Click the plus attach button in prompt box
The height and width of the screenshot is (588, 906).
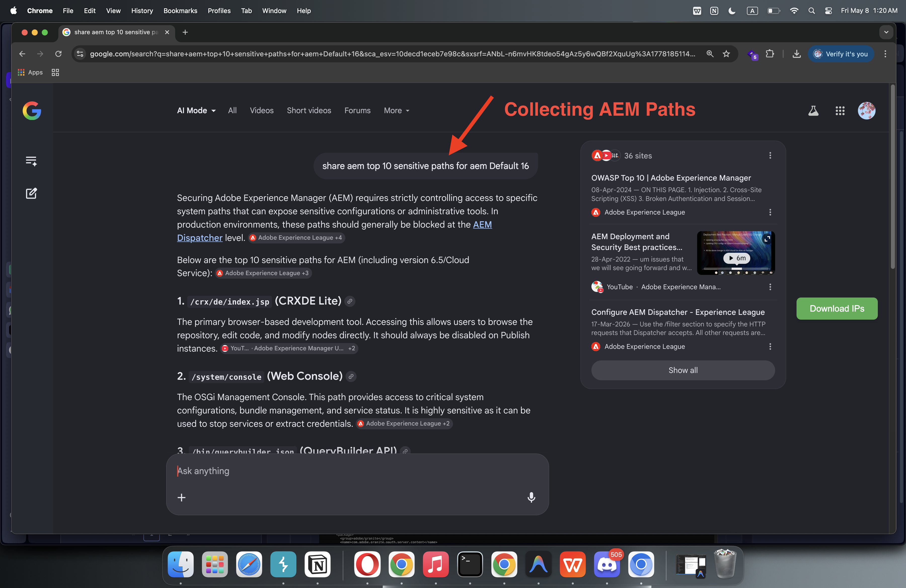(x=182, y=497)
